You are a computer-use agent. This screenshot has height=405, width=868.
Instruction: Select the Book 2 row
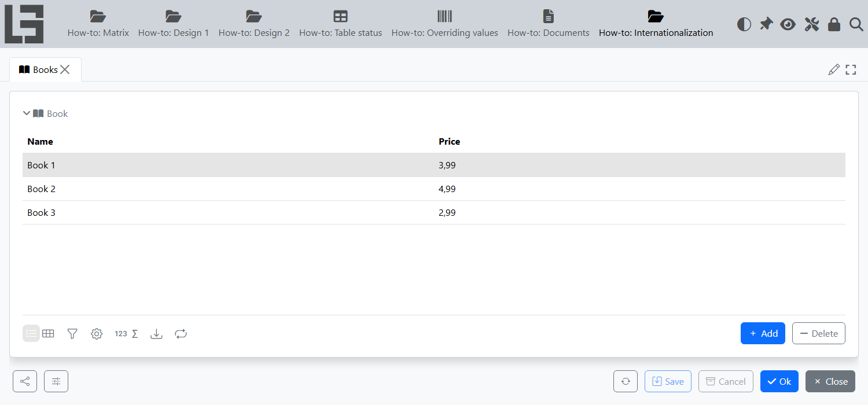[434, 189]
